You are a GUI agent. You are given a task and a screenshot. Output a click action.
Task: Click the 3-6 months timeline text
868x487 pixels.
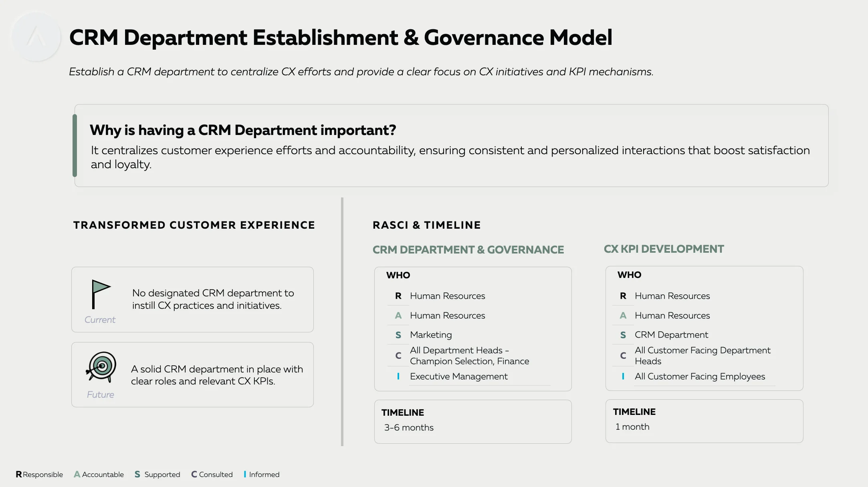tap(409, 427)
